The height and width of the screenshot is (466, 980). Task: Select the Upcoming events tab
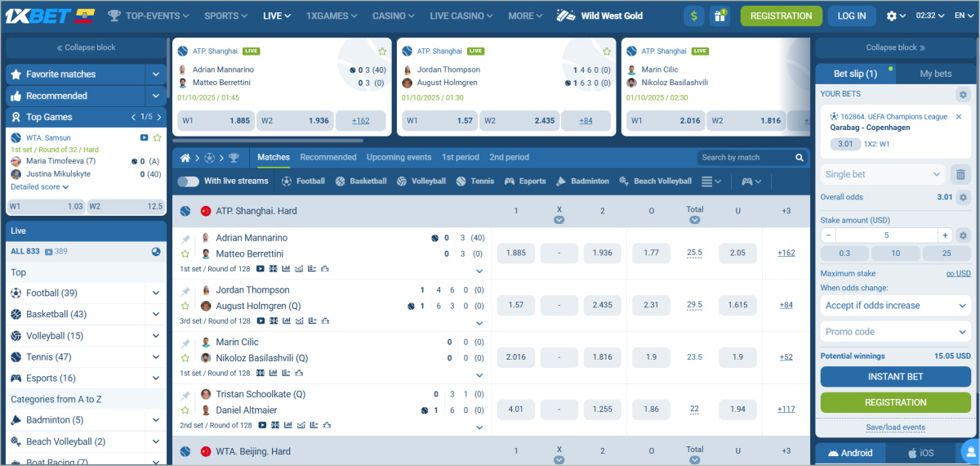[399, 157]
